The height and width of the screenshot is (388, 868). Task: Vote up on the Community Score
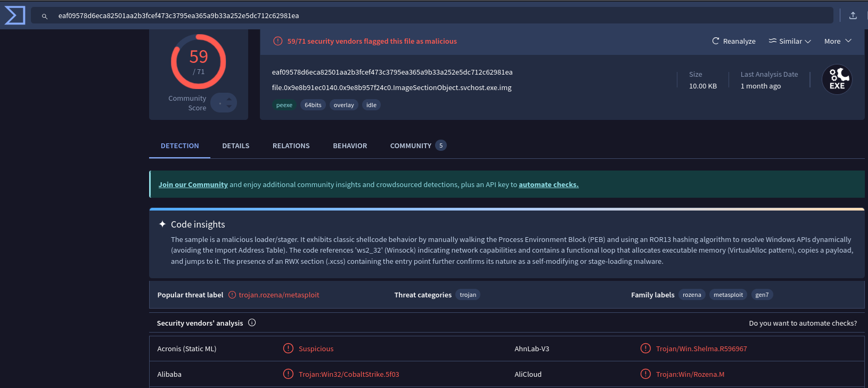pos(229,98)
